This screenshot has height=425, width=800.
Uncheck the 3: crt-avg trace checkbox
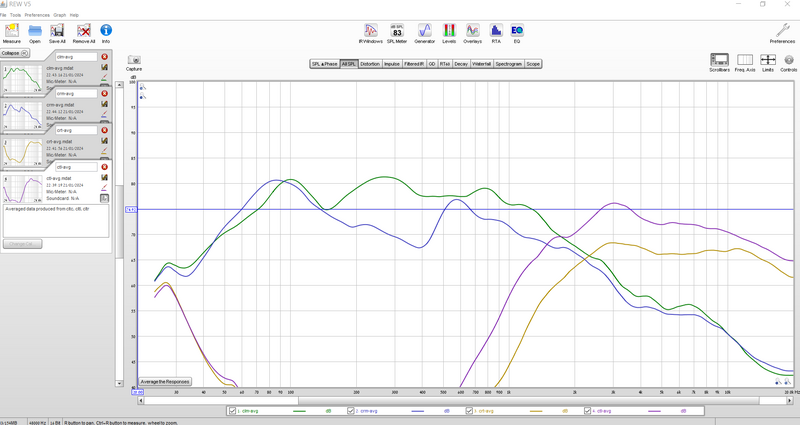tap(469, 411)
